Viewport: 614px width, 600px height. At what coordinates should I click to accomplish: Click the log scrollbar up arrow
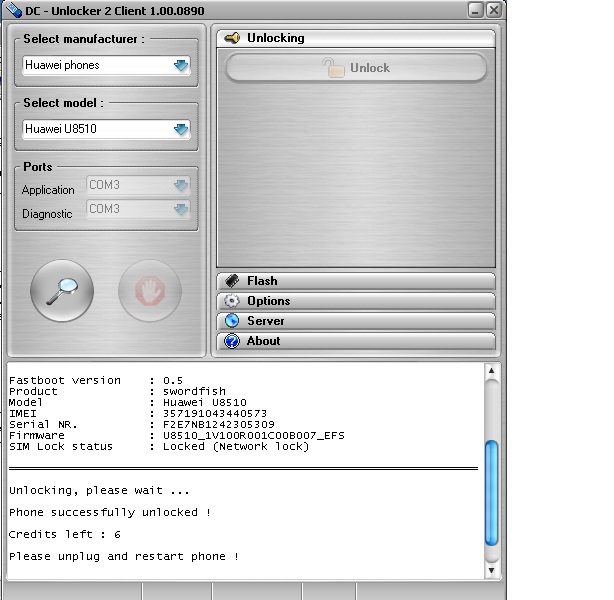coord(491,371)
